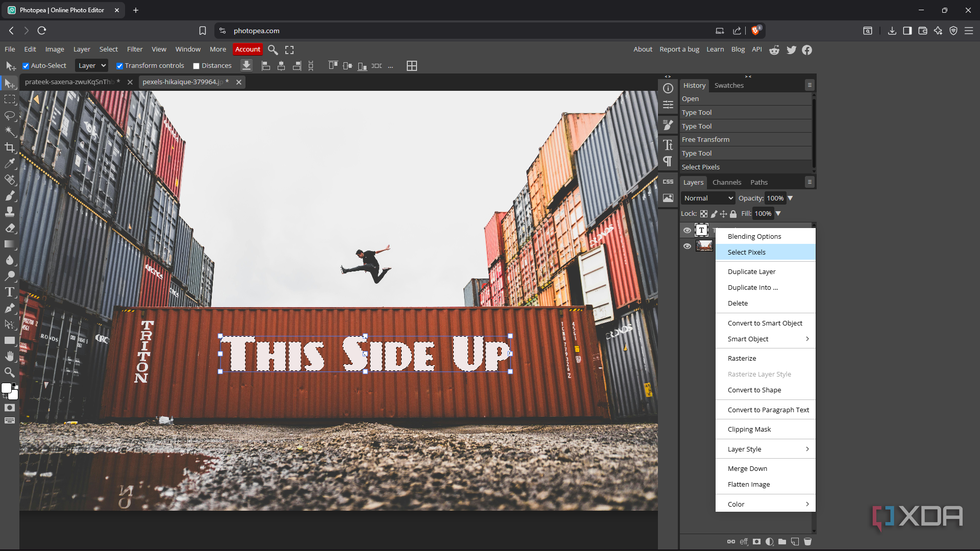
Task: Open the Learn link
Action: coord(715,49)
